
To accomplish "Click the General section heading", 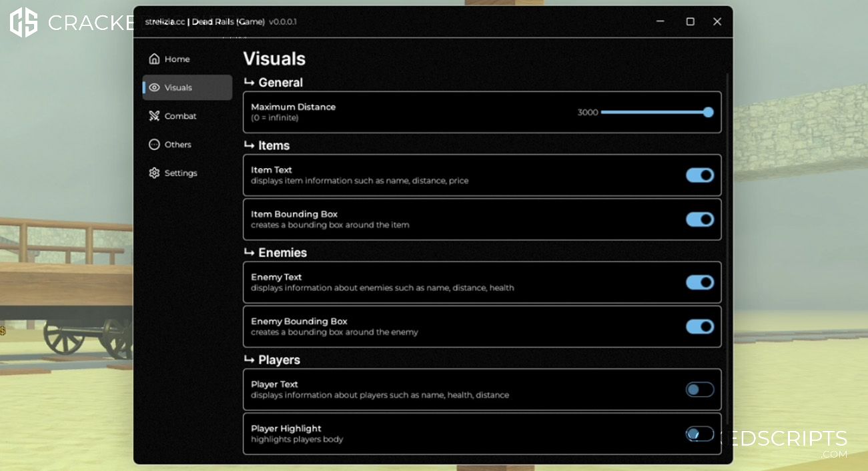I will pyautogui.click(x=280, y=83).
